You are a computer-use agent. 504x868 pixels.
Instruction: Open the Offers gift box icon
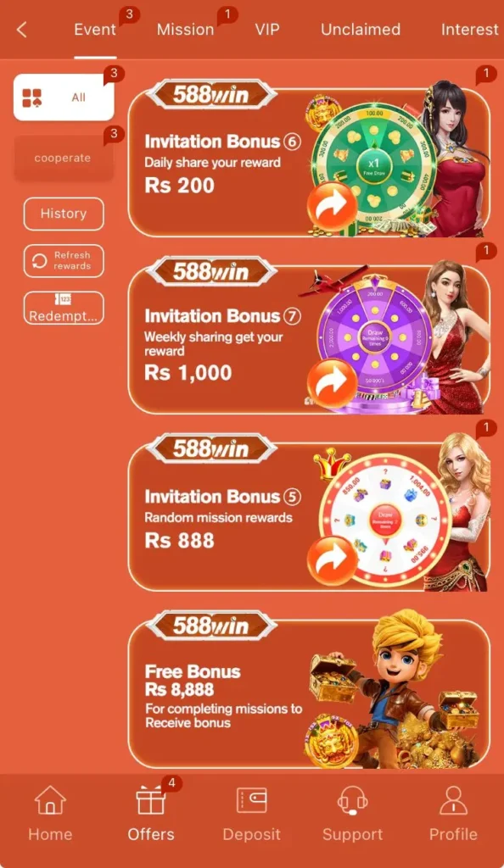151,800
